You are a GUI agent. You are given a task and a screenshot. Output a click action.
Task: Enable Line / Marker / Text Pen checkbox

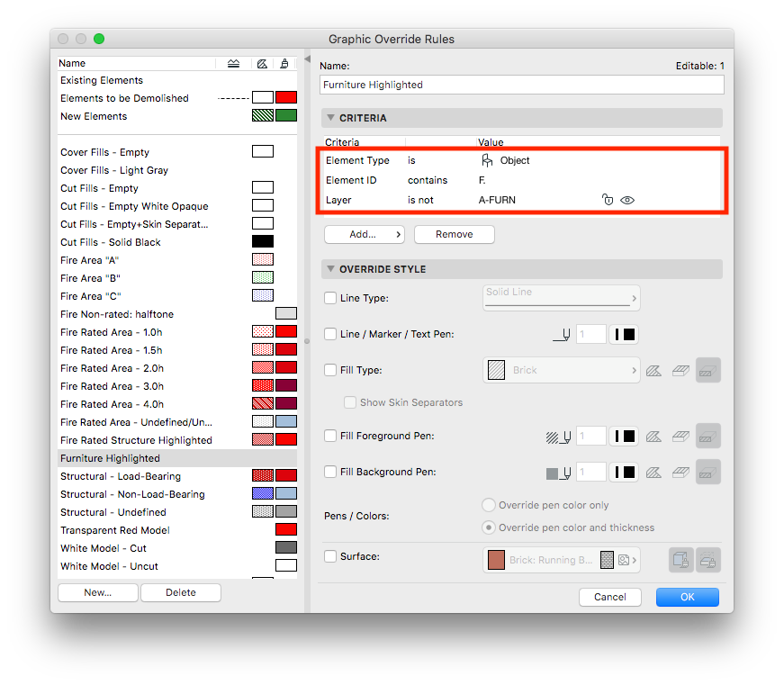point(330,335)
